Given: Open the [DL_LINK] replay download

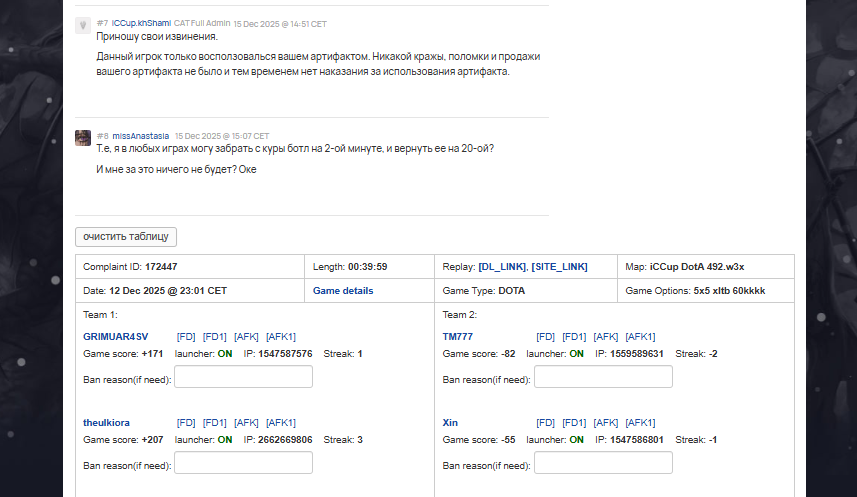Looking at the screenshot, I should click(502, 267).
